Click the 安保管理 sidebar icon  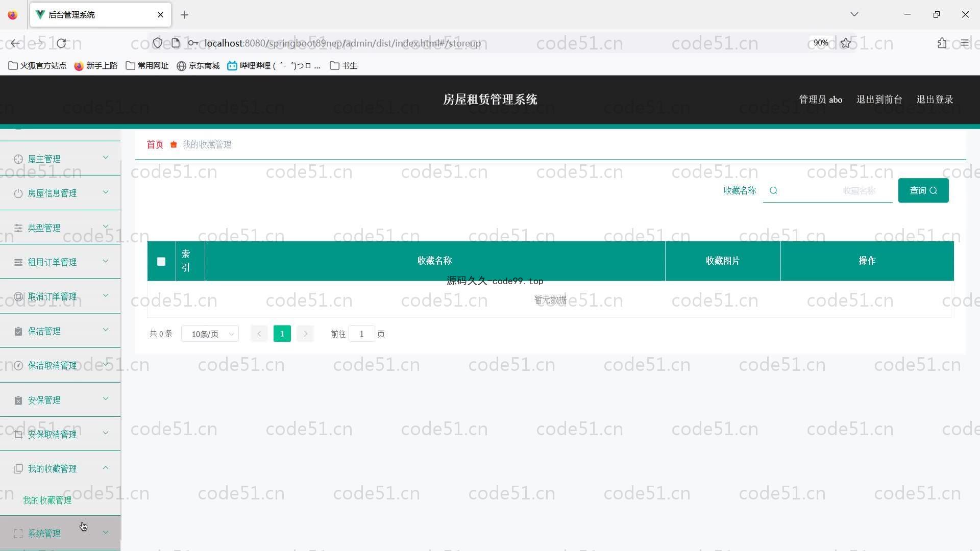coord(18,400)
